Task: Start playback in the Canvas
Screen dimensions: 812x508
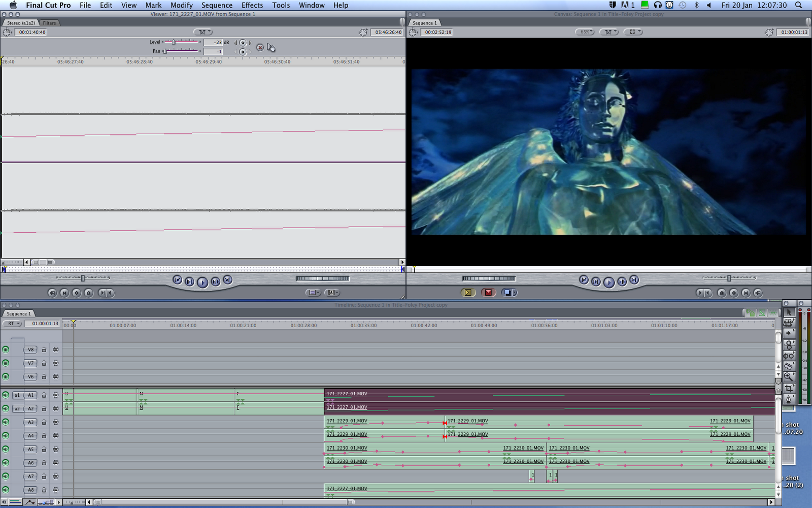Action: click(x=608, y=282)
